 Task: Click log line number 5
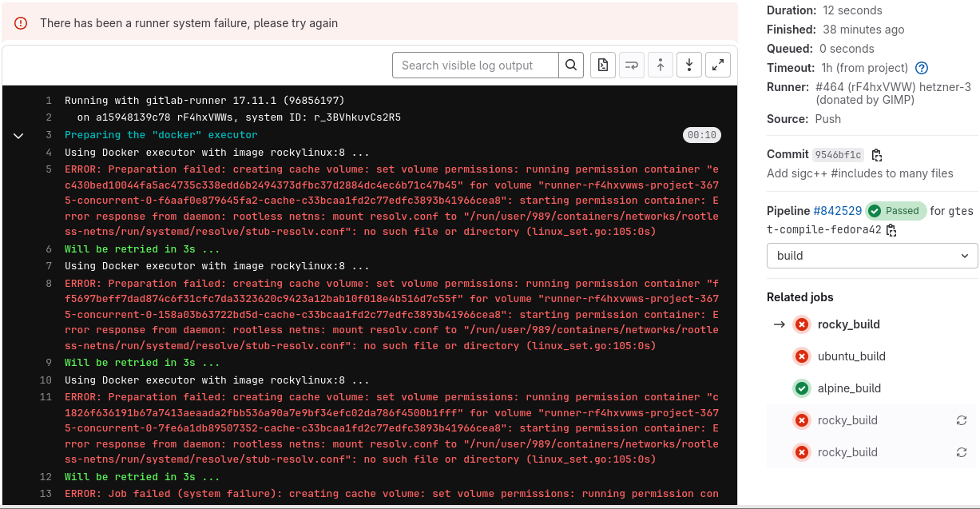coord(48,169)
